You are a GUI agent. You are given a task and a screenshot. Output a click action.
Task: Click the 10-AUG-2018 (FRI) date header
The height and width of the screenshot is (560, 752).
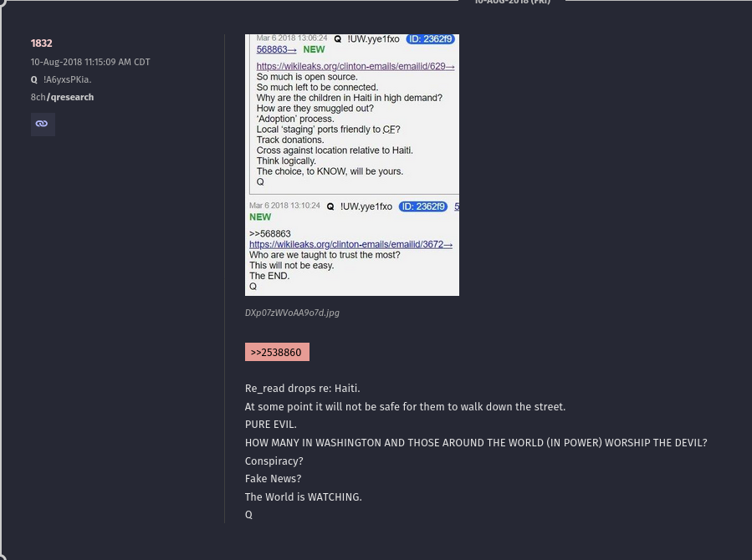[x=512, y=2]
